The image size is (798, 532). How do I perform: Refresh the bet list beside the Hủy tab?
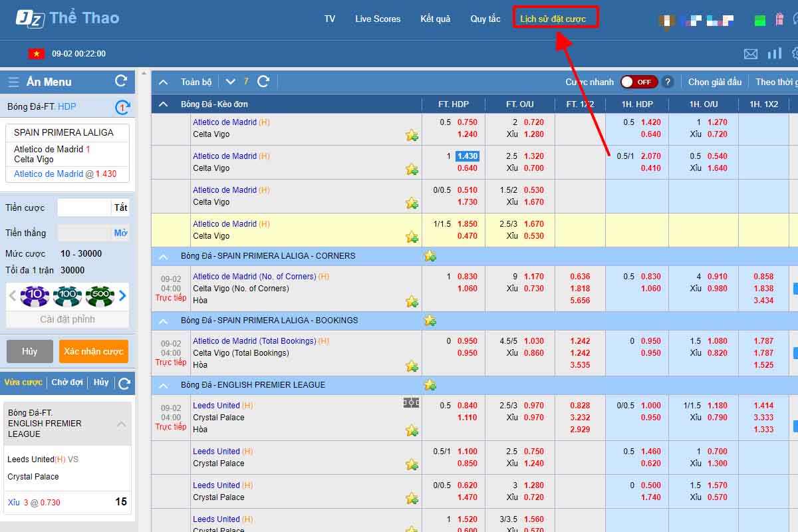coord(124,383)
